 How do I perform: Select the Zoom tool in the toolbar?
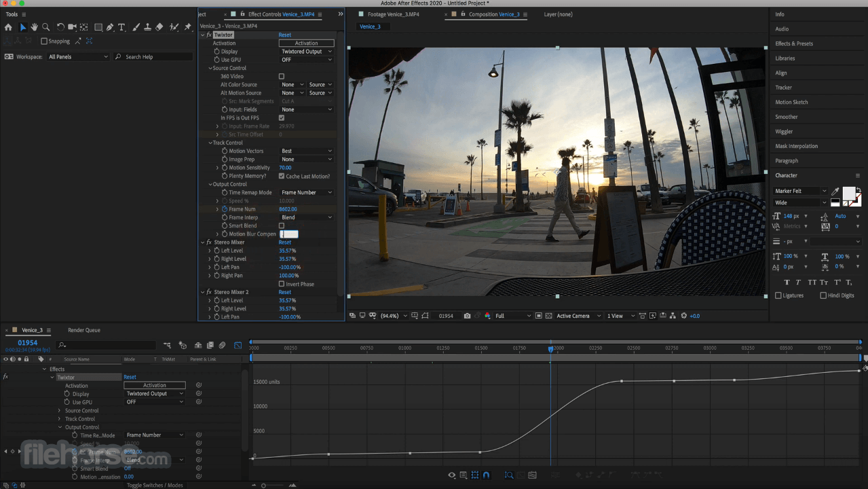pyautogui.click(x=46, y=28)
